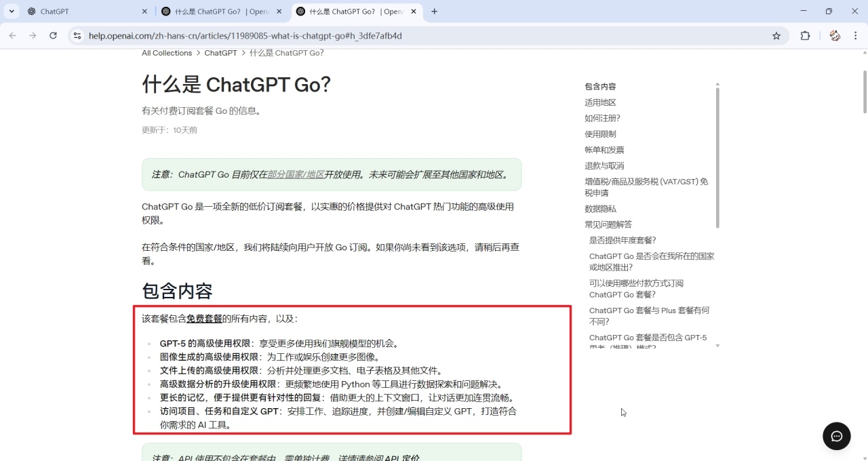Open the tab search dropdown arrow

pos(12,12)
